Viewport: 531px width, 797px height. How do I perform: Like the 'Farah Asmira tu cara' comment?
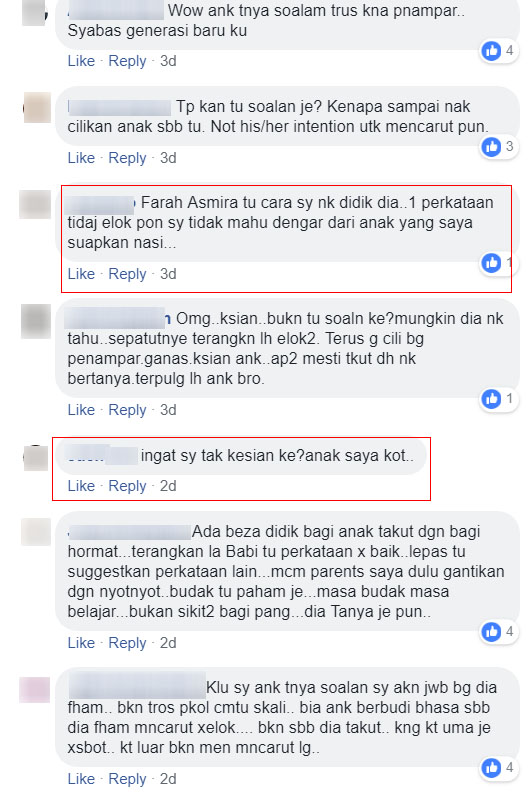pyautogui.click(x=81, y=274)
